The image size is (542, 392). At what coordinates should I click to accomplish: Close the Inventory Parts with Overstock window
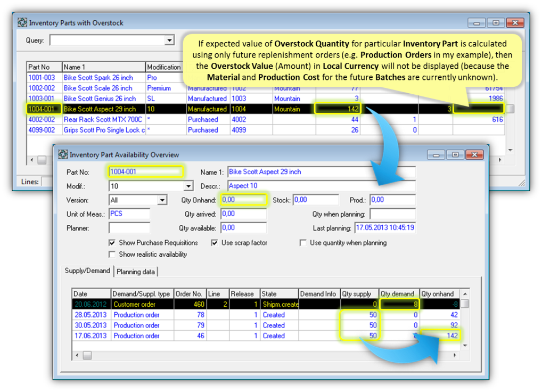click(515, 23)
